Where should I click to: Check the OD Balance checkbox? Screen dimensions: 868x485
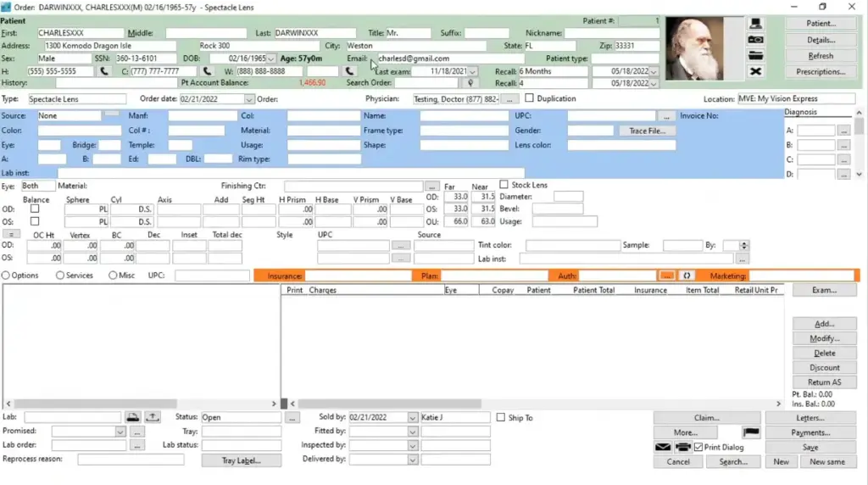pyautogui.click(x=35, y=209)
